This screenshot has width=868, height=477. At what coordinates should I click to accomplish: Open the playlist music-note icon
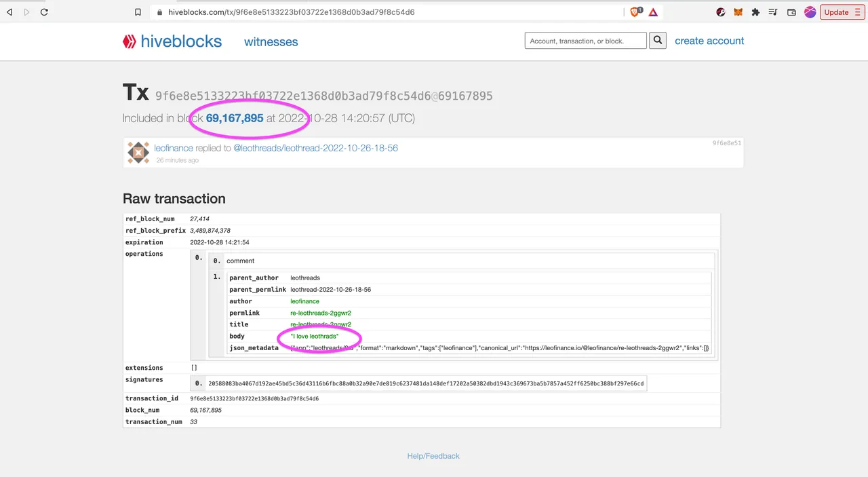pos(774,12)
